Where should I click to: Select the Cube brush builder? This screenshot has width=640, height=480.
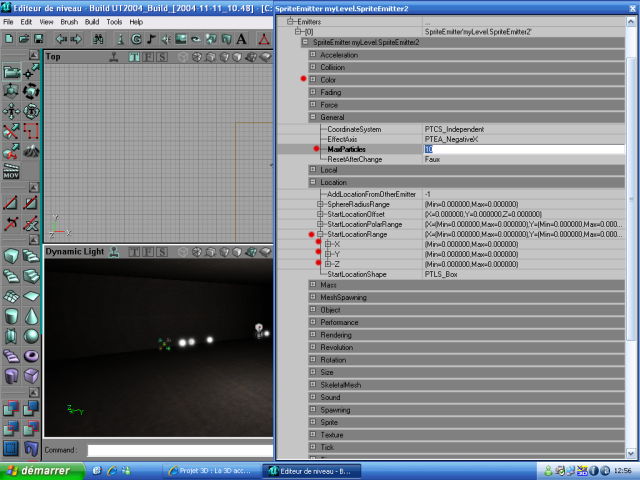(x=10, y=257)
